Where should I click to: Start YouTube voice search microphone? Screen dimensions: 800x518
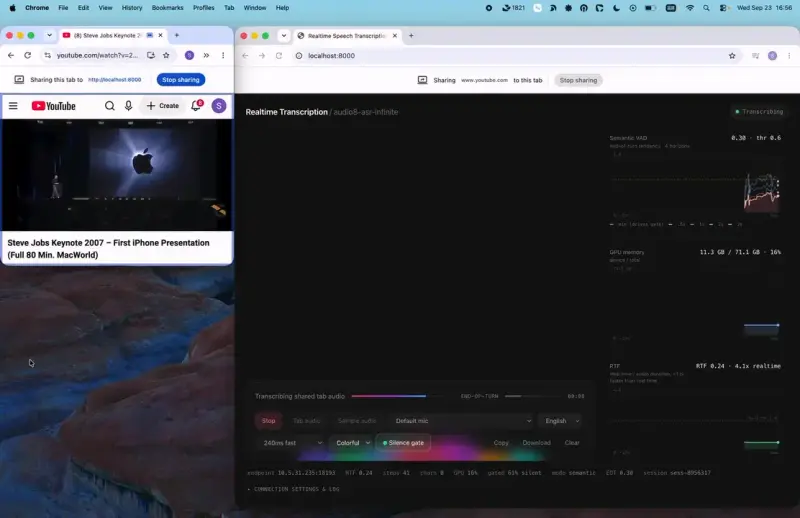point(129,106)
